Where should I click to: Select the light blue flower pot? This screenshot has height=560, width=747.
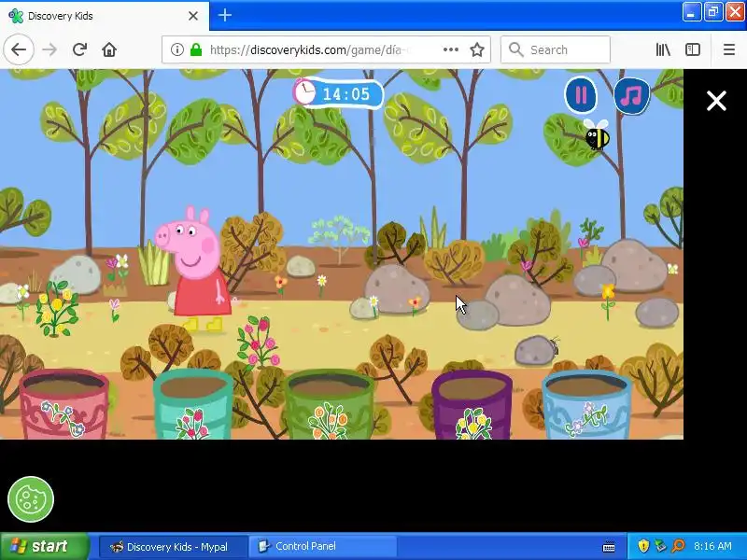point(586,405)
